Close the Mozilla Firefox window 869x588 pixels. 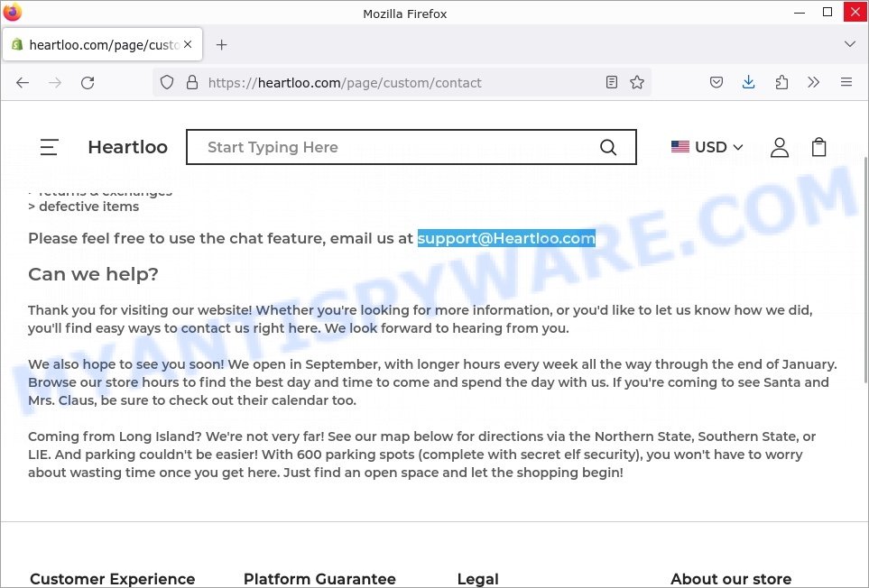pos(855,13)
